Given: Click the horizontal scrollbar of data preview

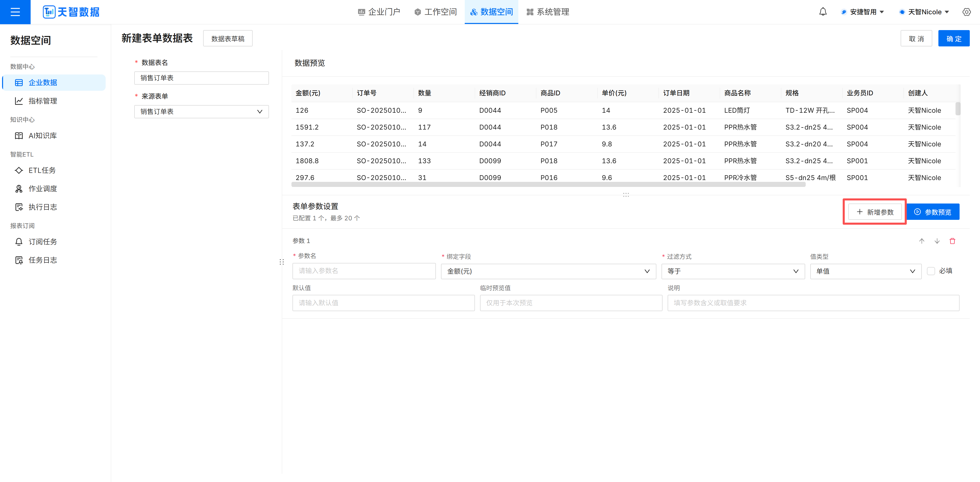Looking at the screenshot, I should [548, 184].
